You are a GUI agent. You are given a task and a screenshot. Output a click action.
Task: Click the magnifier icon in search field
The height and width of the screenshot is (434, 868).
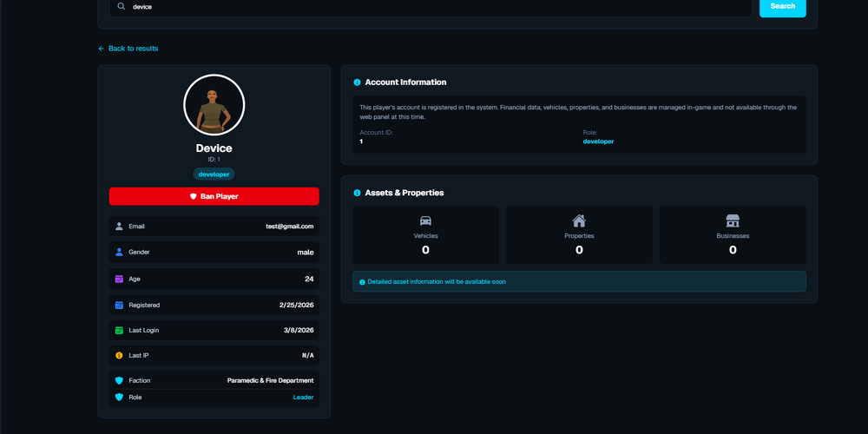122,7
